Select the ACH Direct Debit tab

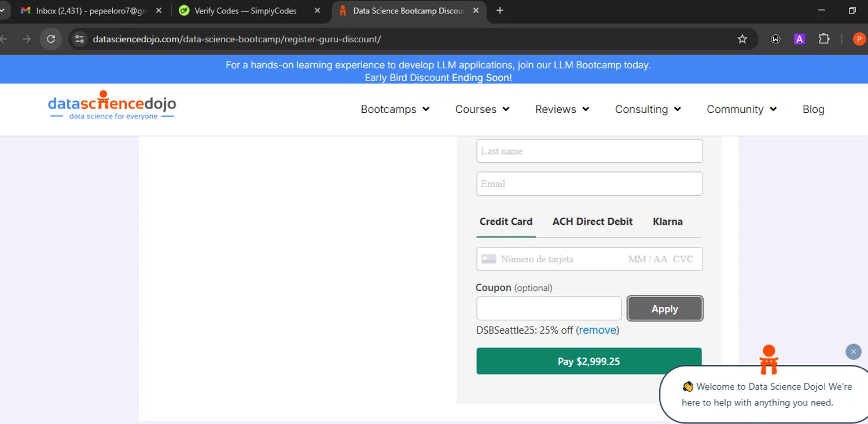593,221
